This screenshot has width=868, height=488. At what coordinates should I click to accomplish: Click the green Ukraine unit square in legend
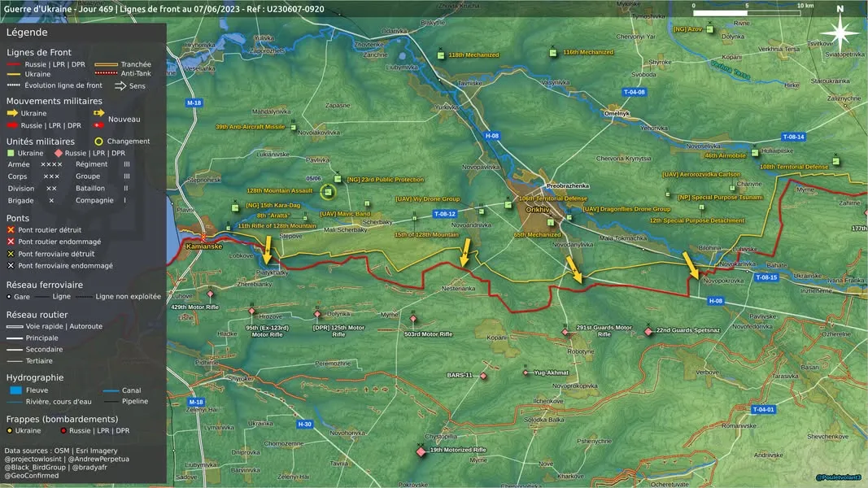(x=11, y=153)
